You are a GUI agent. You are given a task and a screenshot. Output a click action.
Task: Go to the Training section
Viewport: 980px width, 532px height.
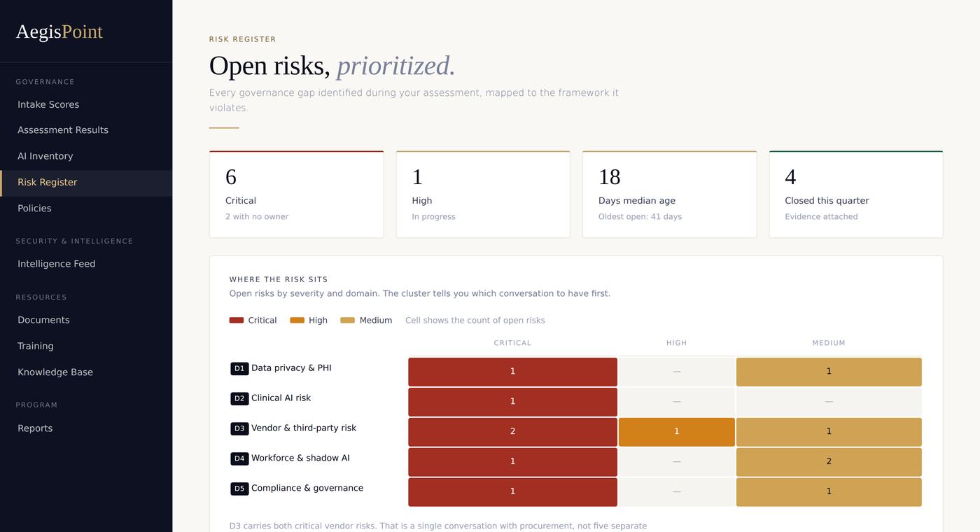86,346
